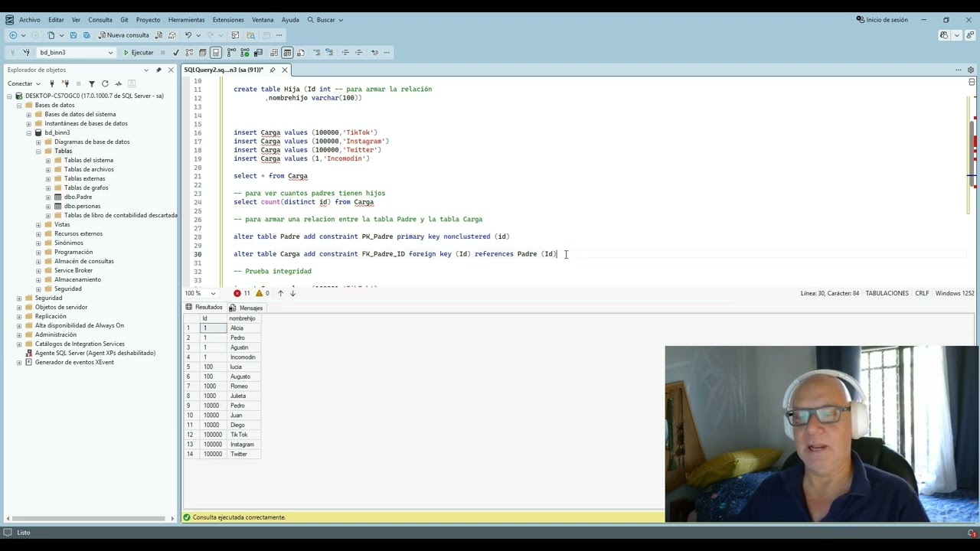
Task: Switch to the Mensajes results tab
Action: point(246,308)
